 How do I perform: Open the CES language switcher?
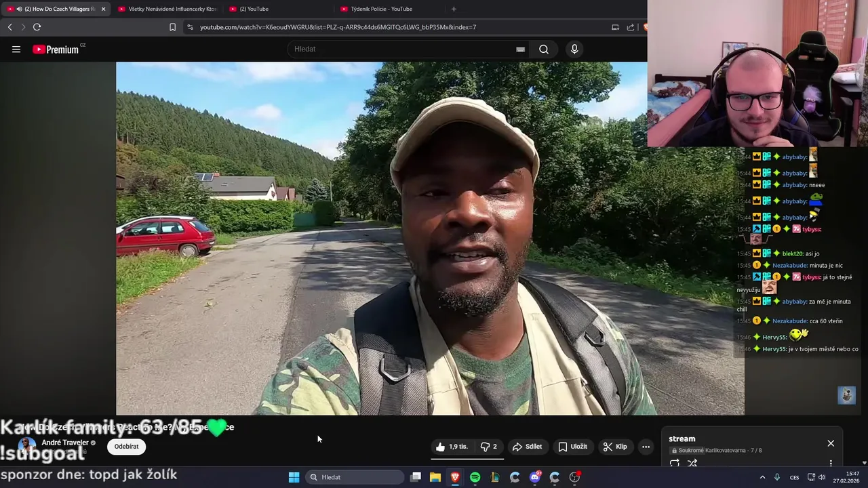click(x=794, y=477)
